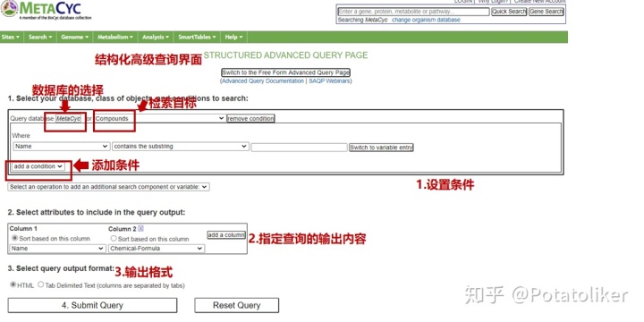Open Column 1 Name dropdown

(x=57, y=249)
